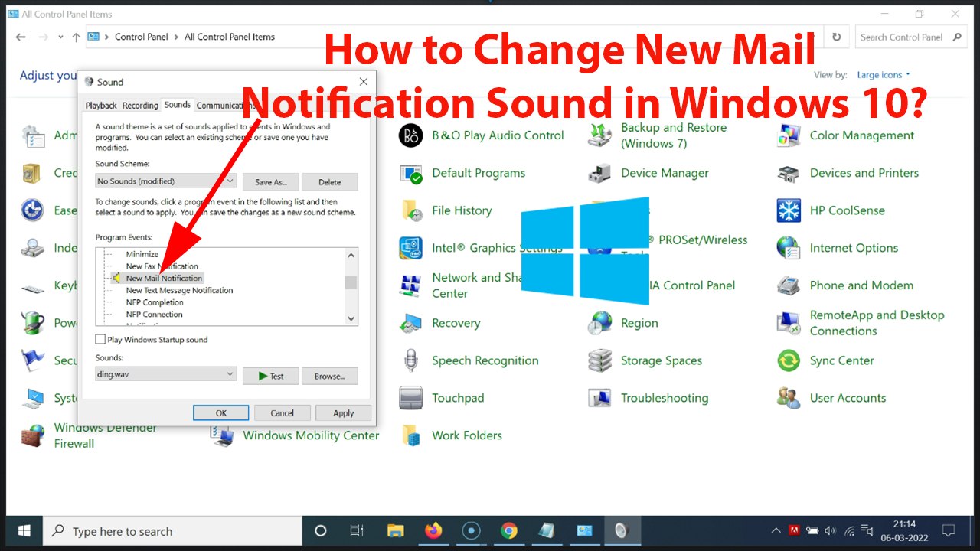Open Devices and Printers icon
The width and height of the screenshot is (980, 551).
click(789, 173)
